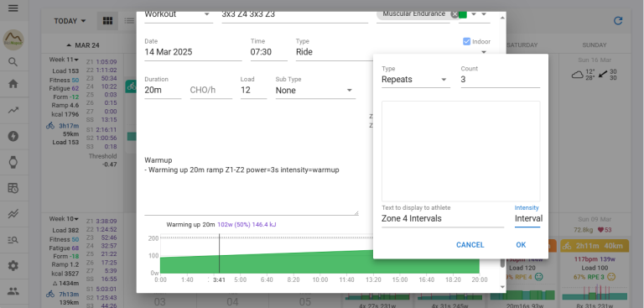The height and width of the screenshot is (308, 644).
Task: Open the 2h11m 40km Sunday activity card
Action: coord(595,246)
